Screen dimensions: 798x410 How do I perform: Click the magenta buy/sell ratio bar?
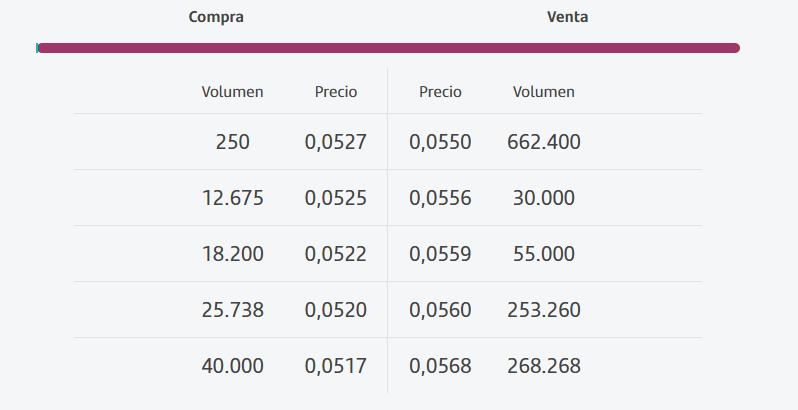389,48
